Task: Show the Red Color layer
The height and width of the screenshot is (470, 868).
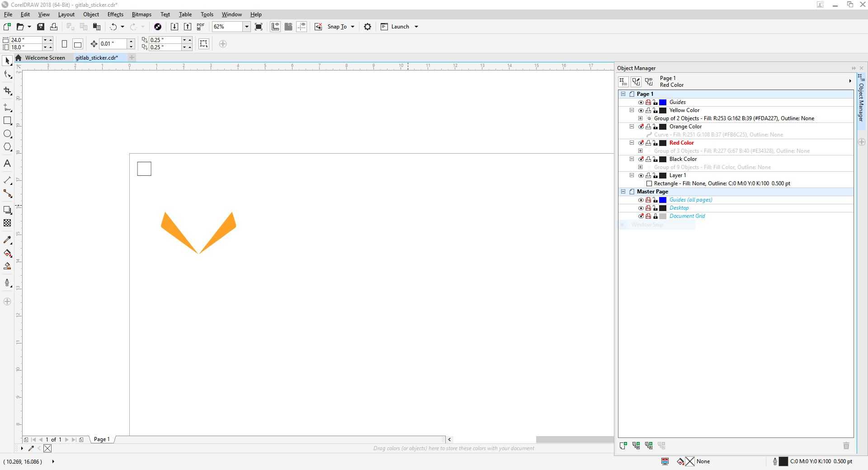Action: [641, 143]
